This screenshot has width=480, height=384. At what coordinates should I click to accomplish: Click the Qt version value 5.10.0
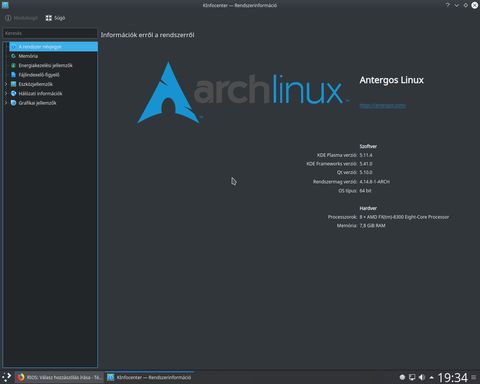click(366, 172)
